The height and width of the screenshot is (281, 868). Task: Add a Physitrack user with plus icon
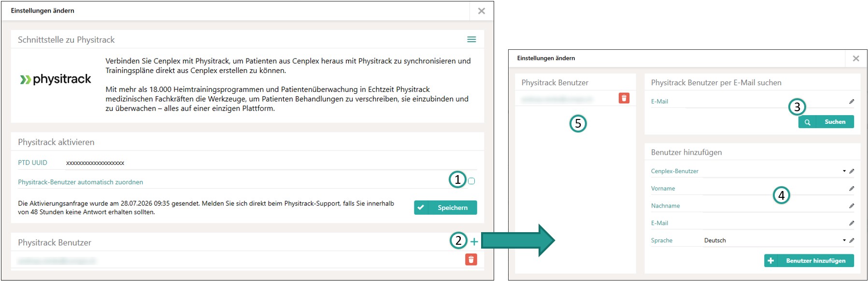(x=474, y=241)
